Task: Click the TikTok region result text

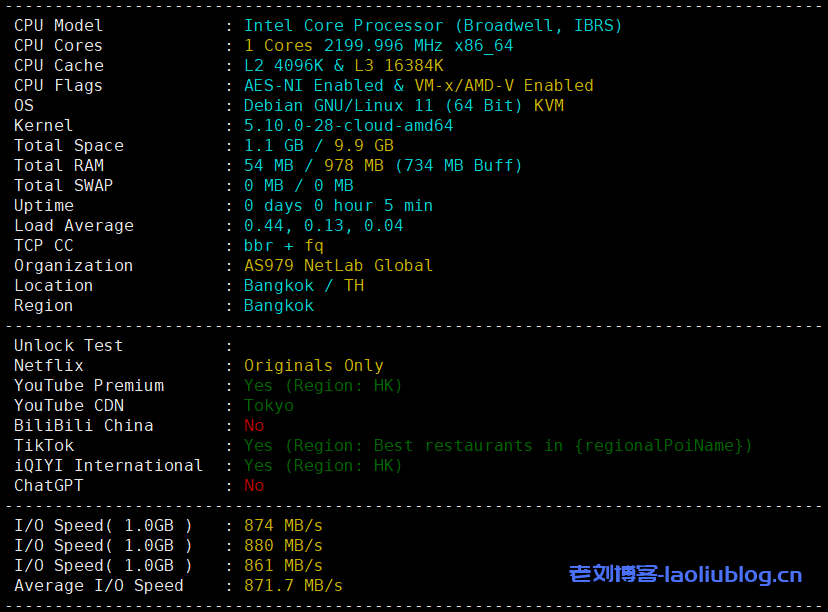Action: click(x=497, y=446)
